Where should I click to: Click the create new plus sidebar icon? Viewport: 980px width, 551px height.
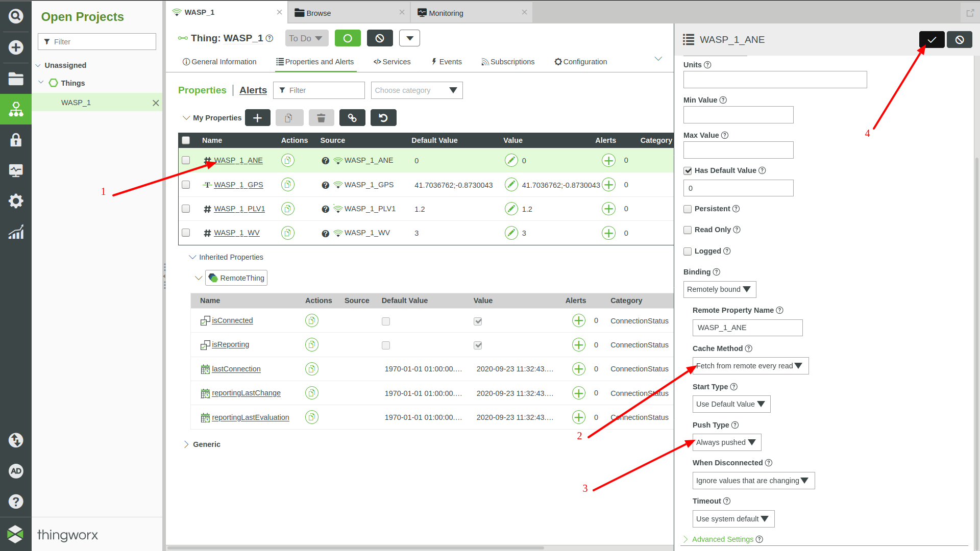(x=16, y=47)
